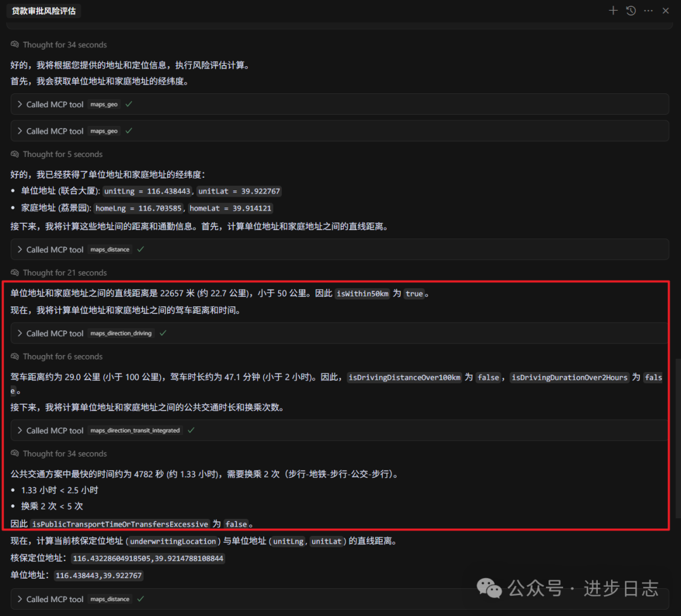Start a new chat with plus icon
The image size is (681, 616).
[613, 11]
